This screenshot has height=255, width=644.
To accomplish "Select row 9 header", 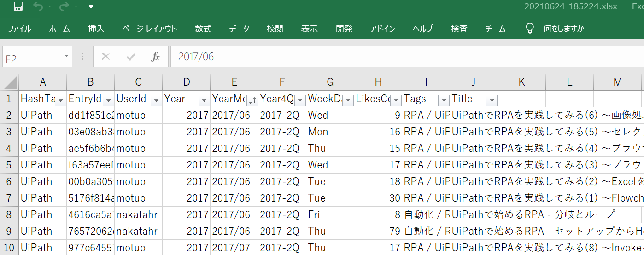I will 9,231.
